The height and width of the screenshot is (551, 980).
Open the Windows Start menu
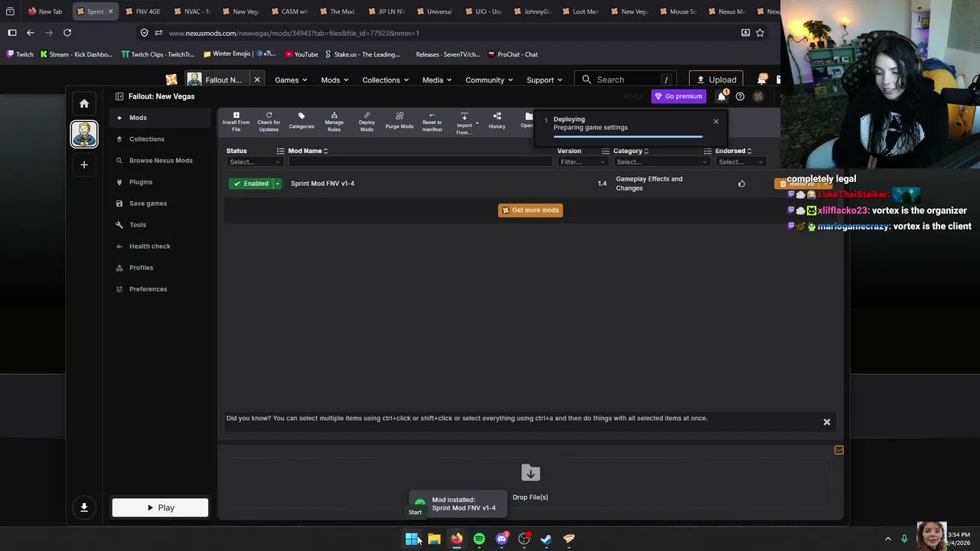pos(412,539)
